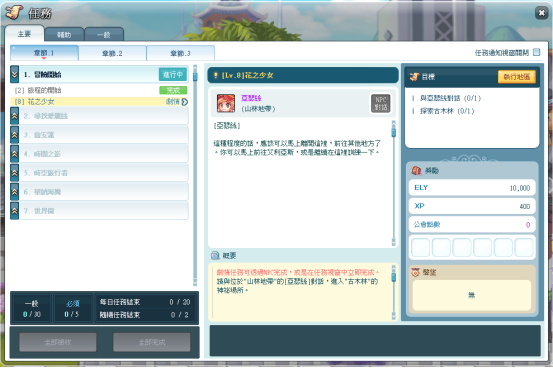
Task: Click the 概要 summary scroll icon
Action: [215, 255]
